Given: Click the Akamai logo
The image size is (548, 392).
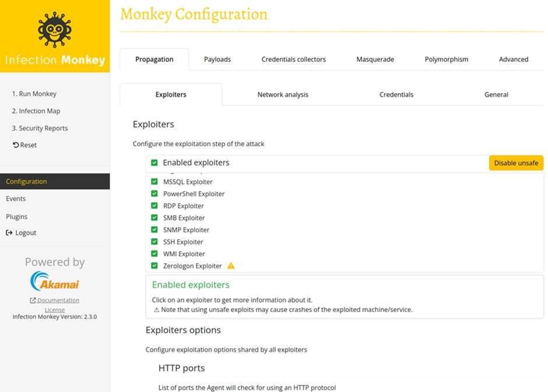Looking at the screenshot, I should pyautogui.click(x=54, y=281).
